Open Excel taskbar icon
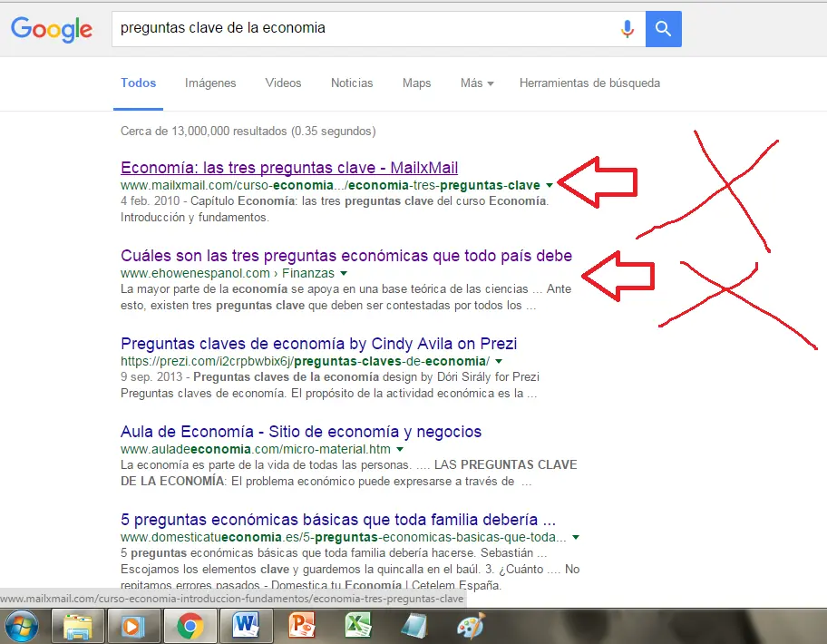 point(359,626)
